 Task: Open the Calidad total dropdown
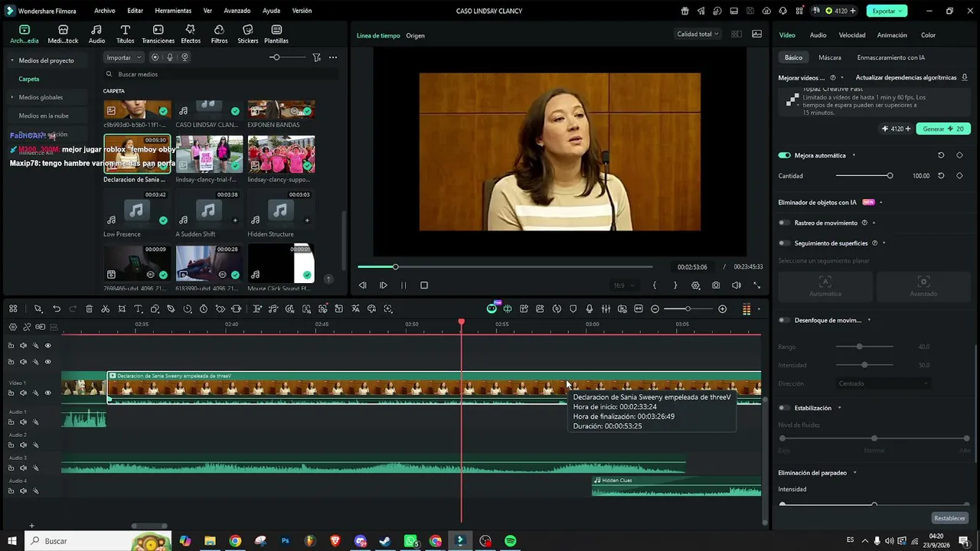point(697,34)
